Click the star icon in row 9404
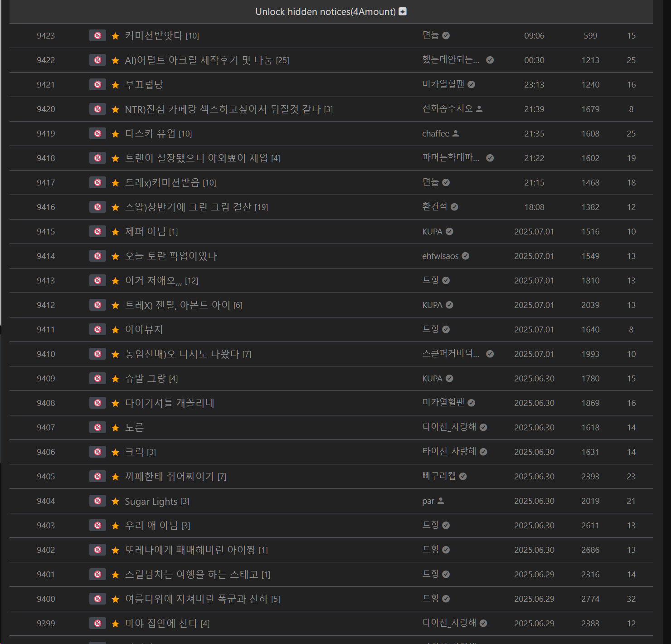This screenshot has width=671, height=644. point(115,501)
